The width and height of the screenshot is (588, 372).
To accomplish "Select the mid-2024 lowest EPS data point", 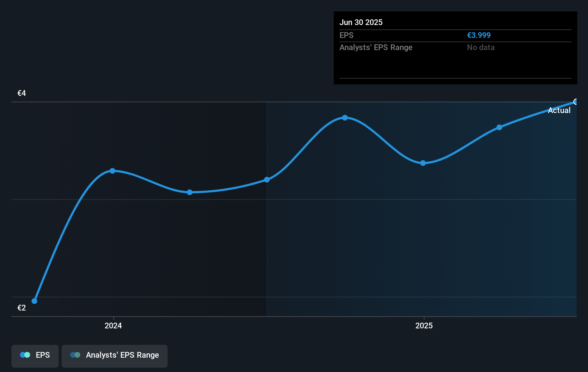I will [x=189, y=192].
